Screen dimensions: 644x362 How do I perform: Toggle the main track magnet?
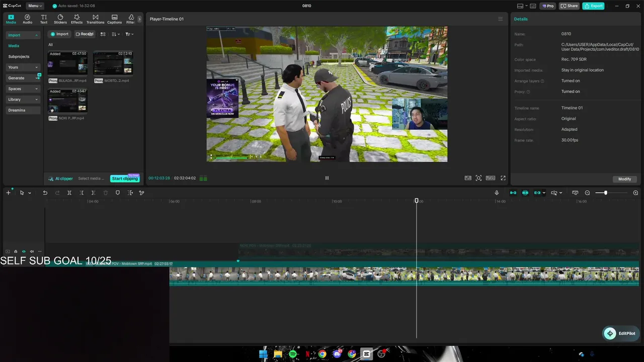513,193
